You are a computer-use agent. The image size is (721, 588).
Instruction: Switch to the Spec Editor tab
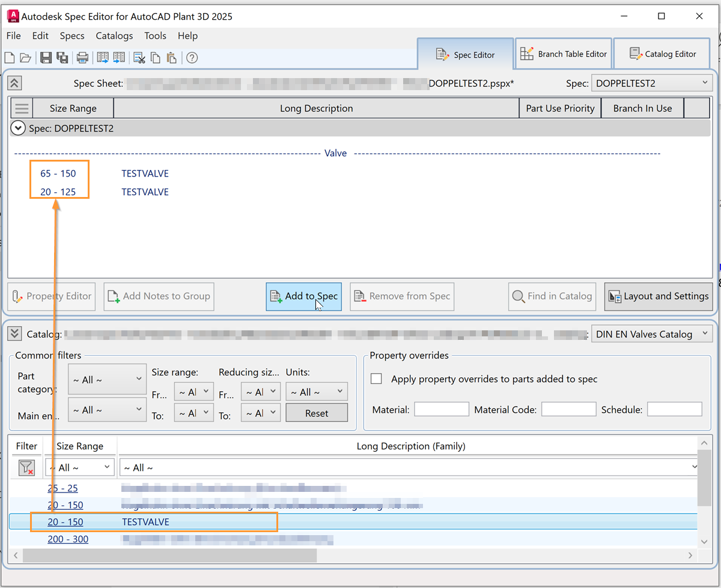click(x=465, y=55)
